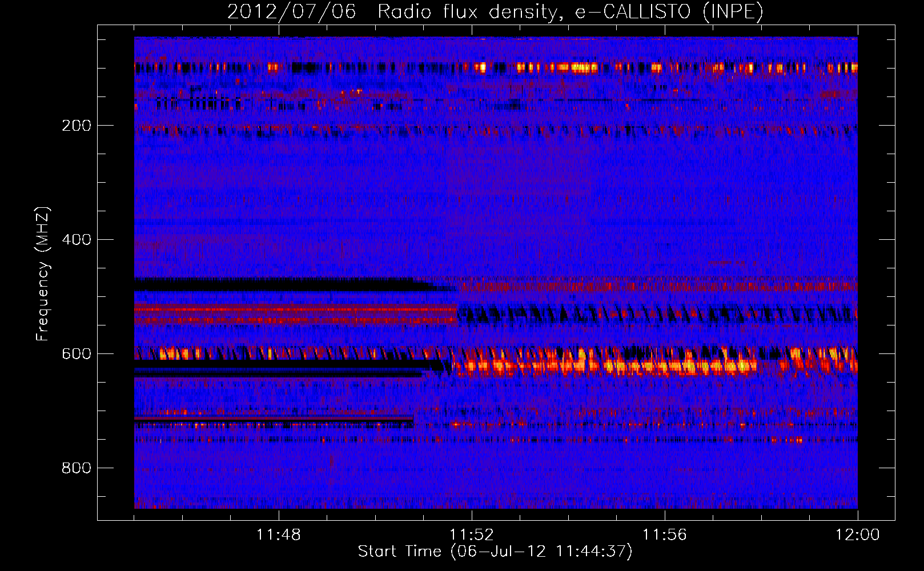Click the 'Frequency (MHZ)' axis label

(43, 274)
